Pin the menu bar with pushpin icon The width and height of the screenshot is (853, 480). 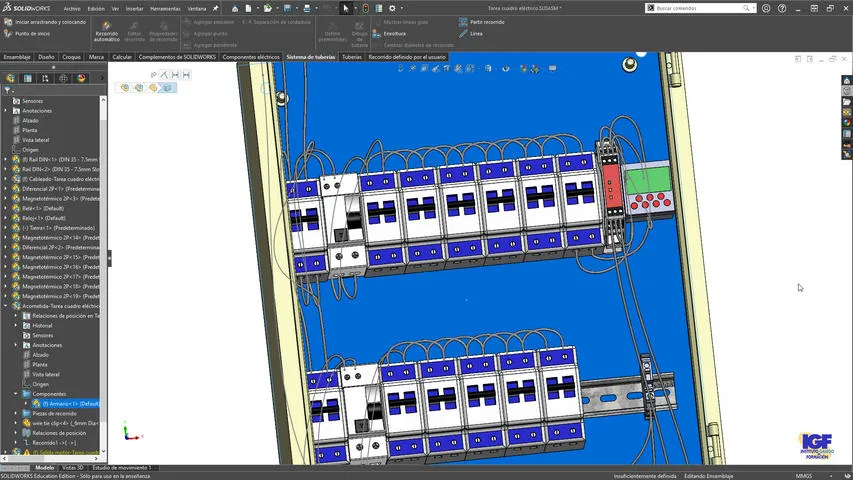click(x=215, y=8)
